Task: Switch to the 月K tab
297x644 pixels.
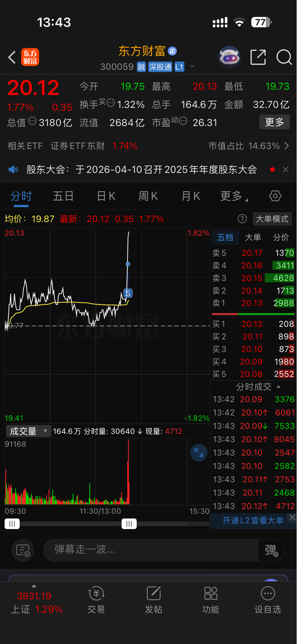Action: [191, 196]
